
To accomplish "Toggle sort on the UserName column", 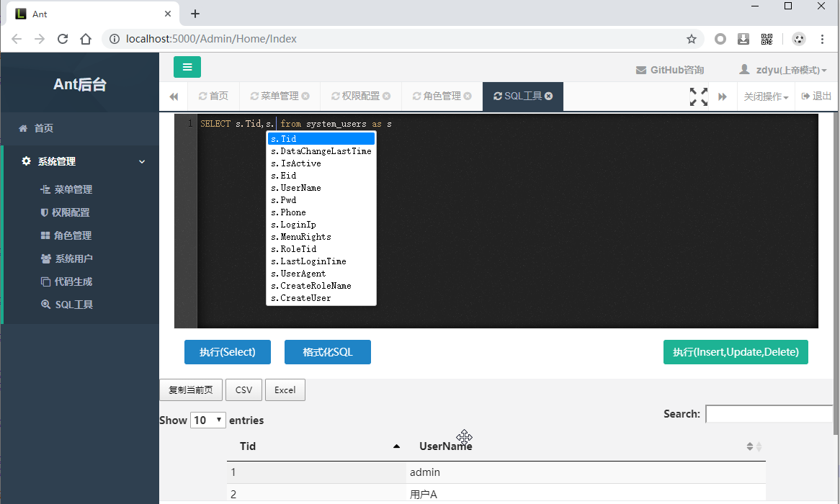I will (x=586, y=446).
